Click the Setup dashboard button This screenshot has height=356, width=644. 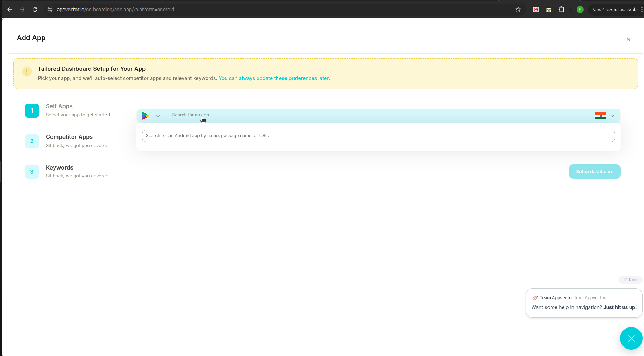pyautogui.click(x=595, y=171)
